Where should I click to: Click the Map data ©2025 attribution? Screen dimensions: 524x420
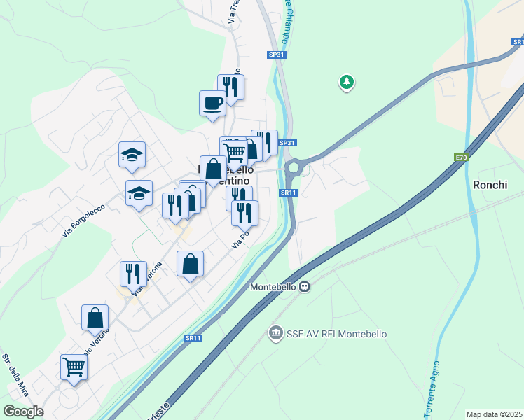pos(495,414)
